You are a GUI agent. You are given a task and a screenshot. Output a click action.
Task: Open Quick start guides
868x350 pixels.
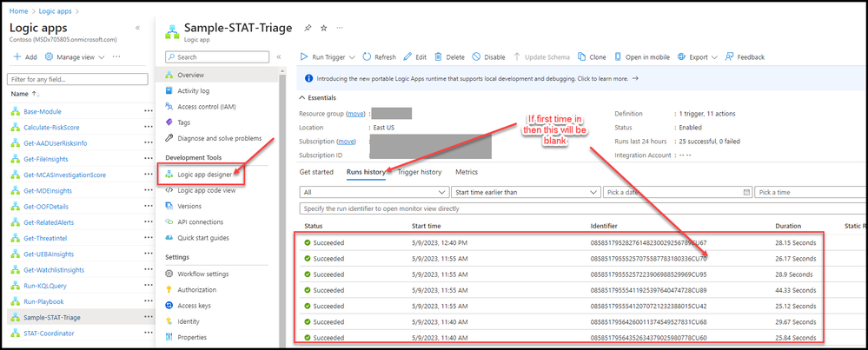(x=203, y=238)
